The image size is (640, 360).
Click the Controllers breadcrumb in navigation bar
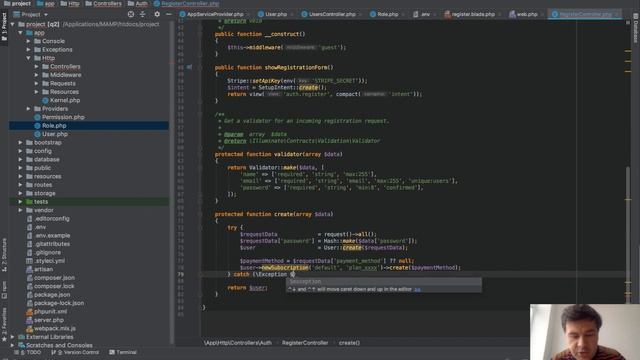[x=104, y=3]
